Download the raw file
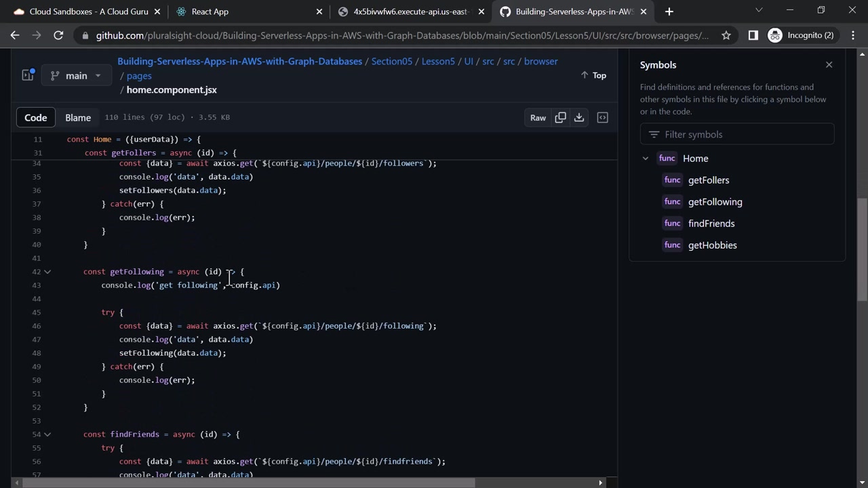This screenshot has height=488, width=868. 579,117
